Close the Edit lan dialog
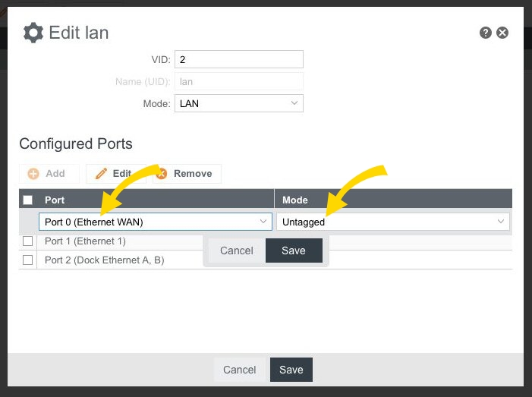 click(502, 33)
